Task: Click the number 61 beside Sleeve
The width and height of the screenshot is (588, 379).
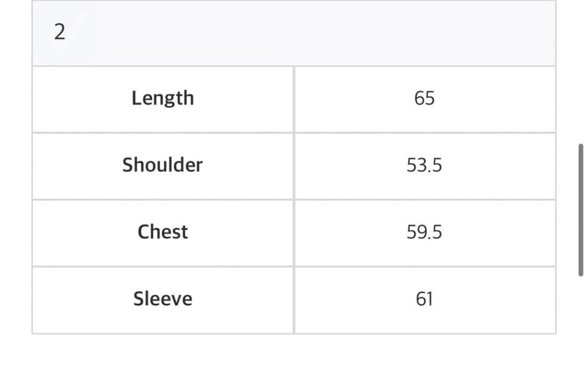Action: point(424,299)
